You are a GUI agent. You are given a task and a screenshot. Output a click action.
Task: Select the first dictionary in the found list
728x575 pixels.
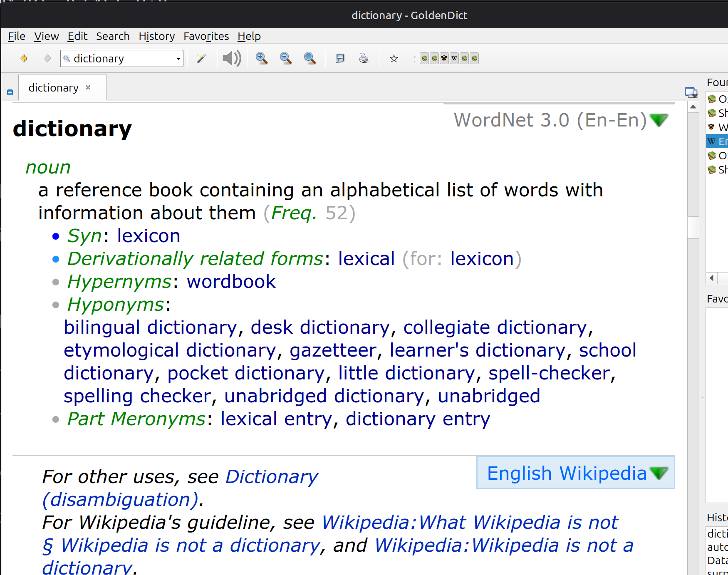(x=717, y=99)
